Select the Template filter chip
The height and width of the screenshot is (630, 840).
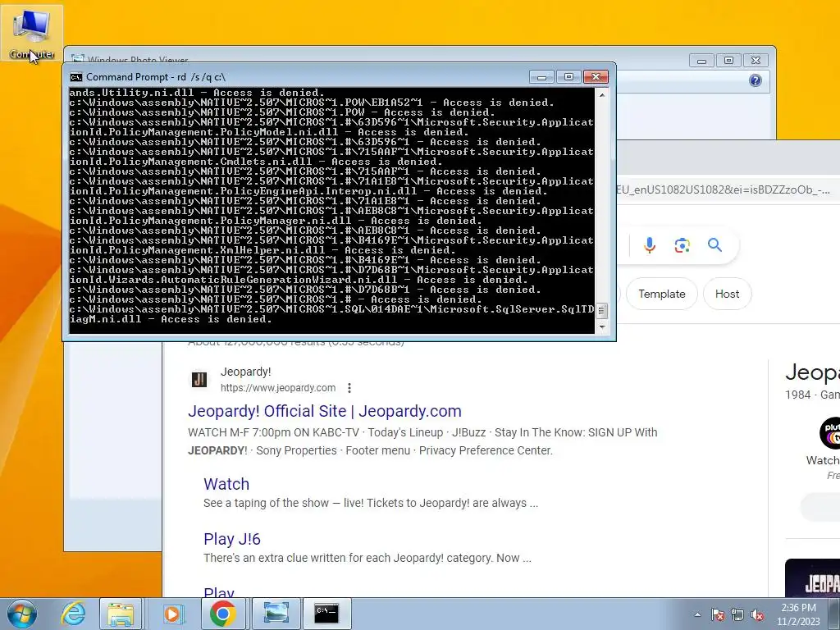662,294
